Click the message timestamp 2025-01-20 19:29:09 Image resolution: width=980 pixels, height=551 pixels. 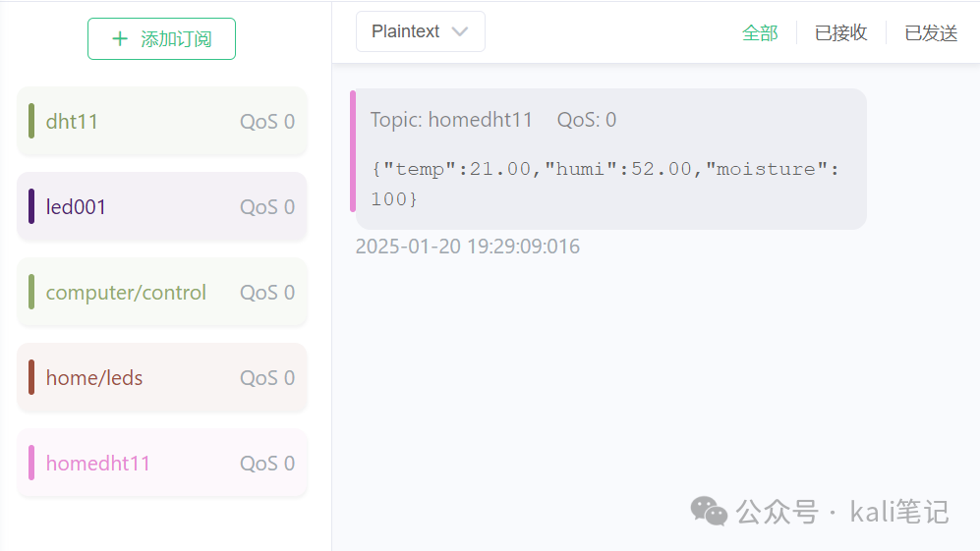tap(468, 247)
